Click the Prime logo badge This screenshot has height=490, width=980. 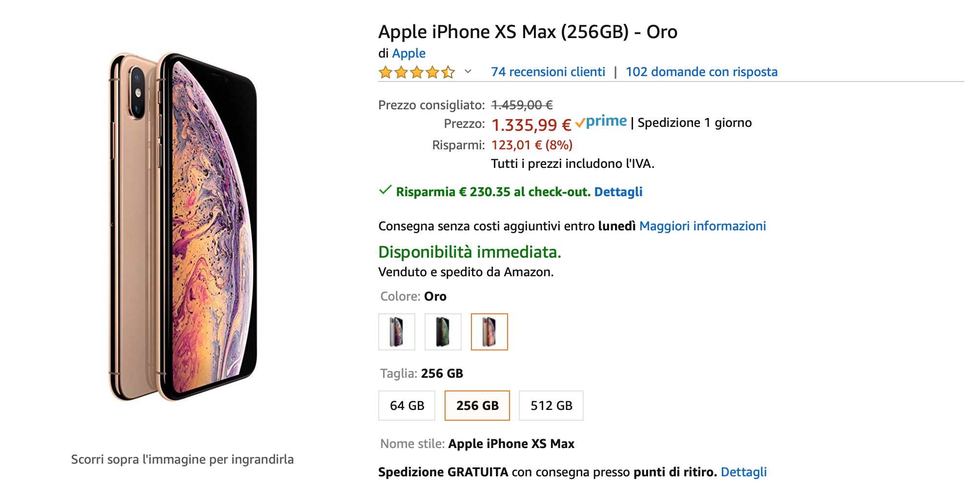point(601,122)
